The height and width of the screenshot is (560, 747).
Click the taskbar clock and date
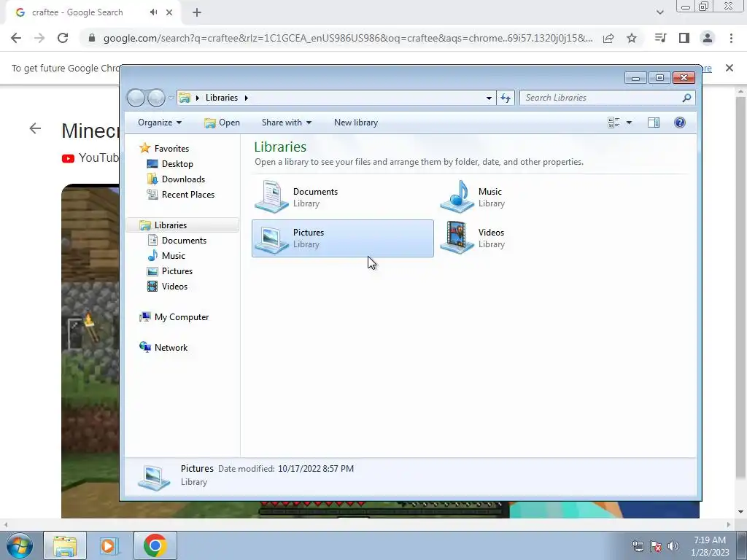tap(710, 546)
